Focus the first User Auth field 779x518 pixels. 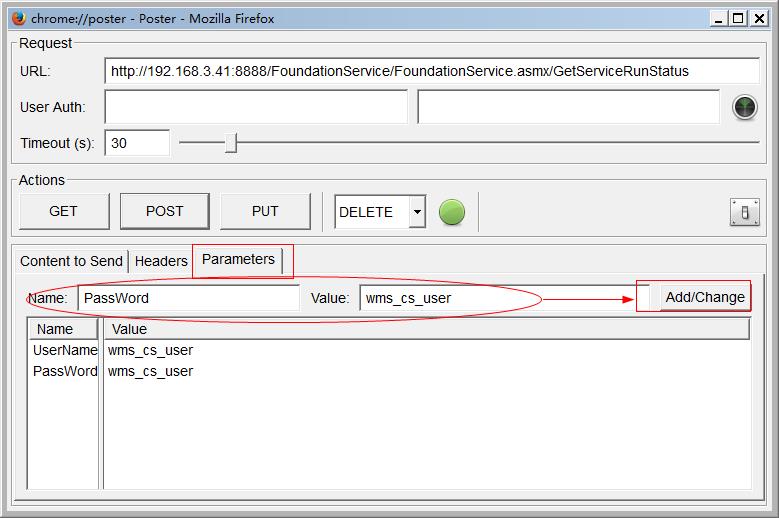tap(256, 107)
